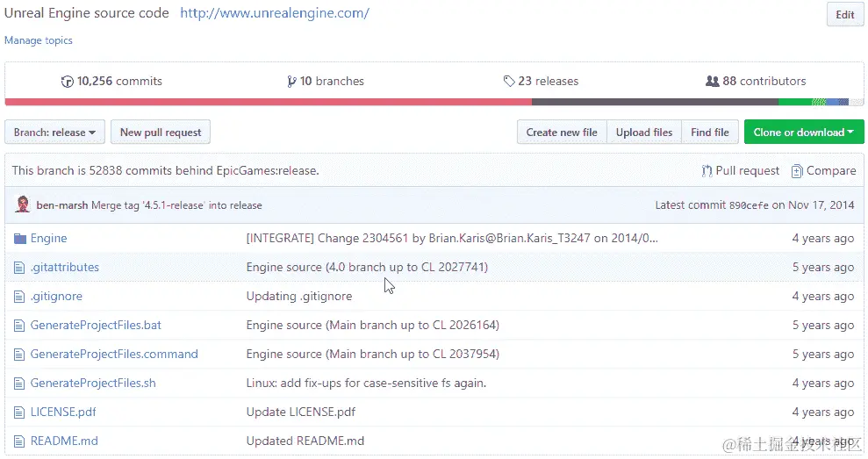Click the ben-marsh author name
868x459 pixels.
click(62, 205)
